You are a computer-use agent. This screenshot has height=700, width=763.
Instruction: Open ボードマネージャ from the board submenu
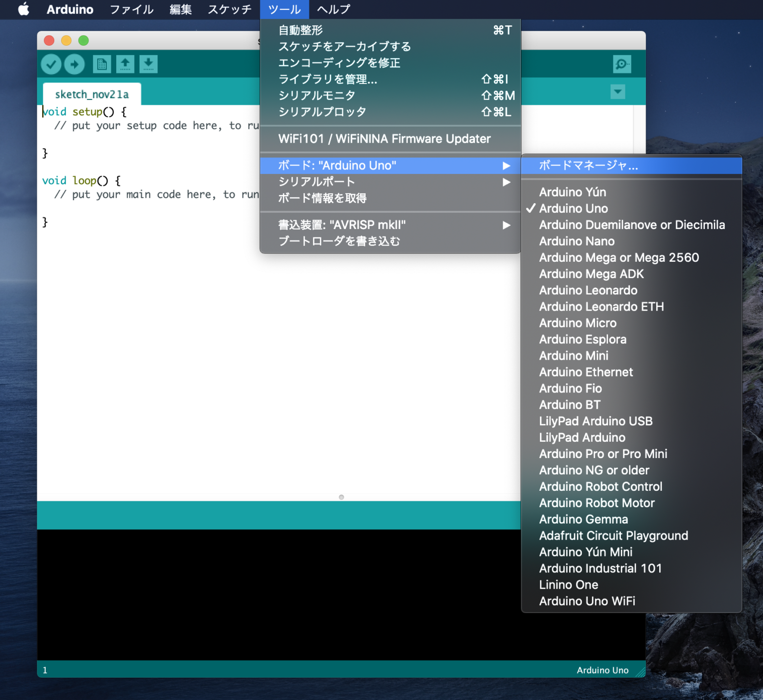(x=588, y=165)
